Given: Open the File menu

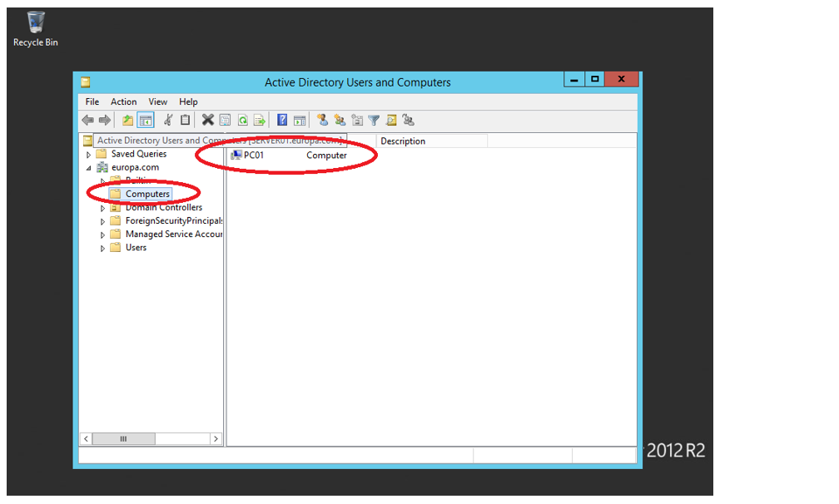Looking at the screenshot, I should 92,101.
